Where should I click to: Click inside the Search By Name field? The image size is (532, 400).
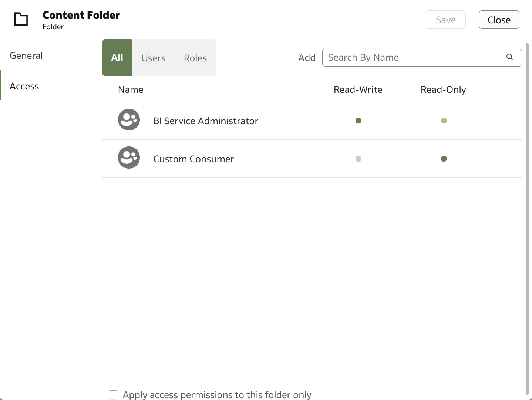(x=407, y=57)
